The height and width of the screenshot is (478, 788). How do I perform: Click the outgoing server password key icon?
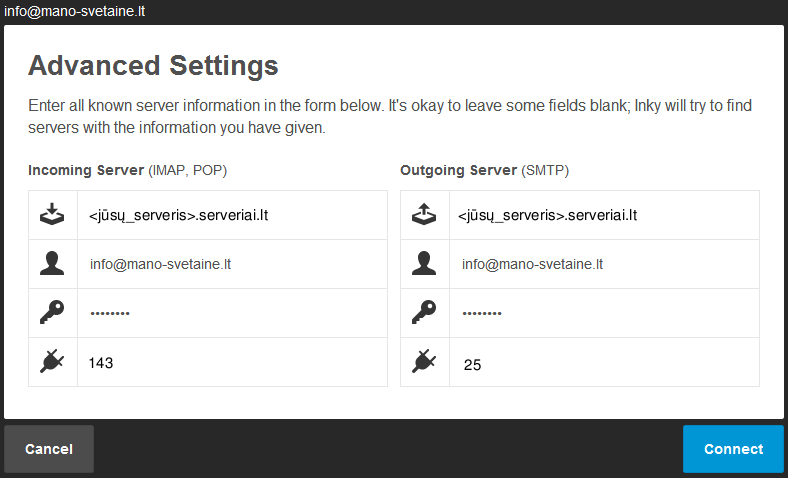tap(424, 313)
